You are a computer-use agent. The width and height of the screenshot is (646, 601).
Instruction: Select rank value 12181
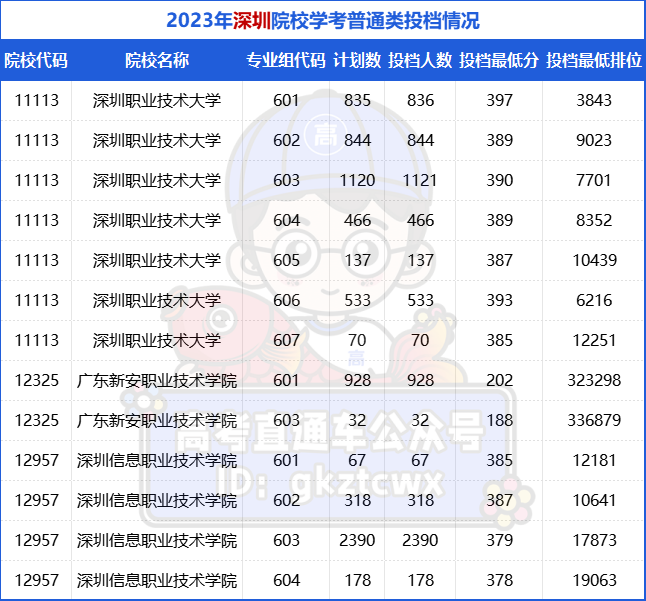[595, 460]
